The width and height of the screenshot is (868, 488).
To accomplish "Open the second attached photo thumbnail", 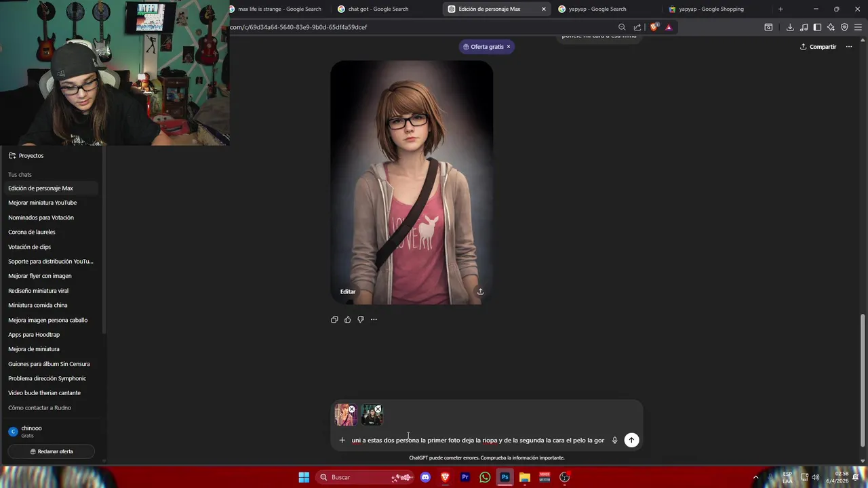I will coord(372,415).
